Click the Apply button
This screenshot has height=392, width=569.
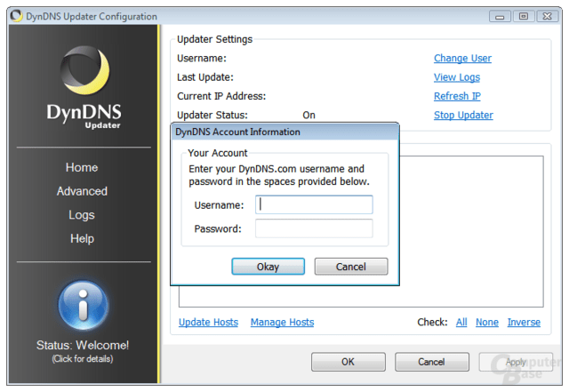[516, 362]
